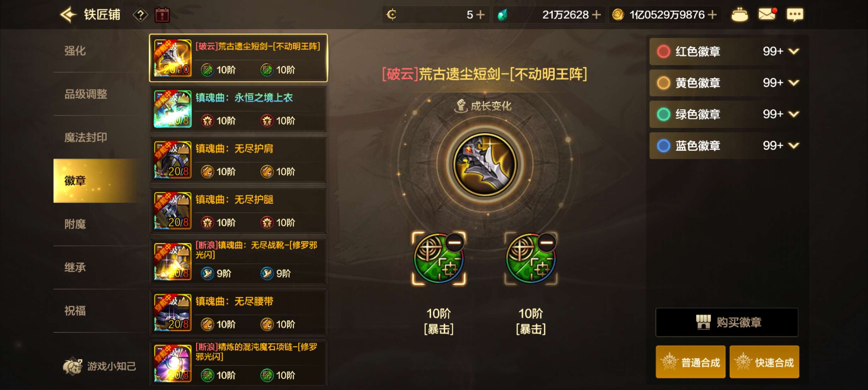Viewport: 868px width, 390px height.
Task: Click the 购买徽章 button
Action: click(x=727, y=322)
